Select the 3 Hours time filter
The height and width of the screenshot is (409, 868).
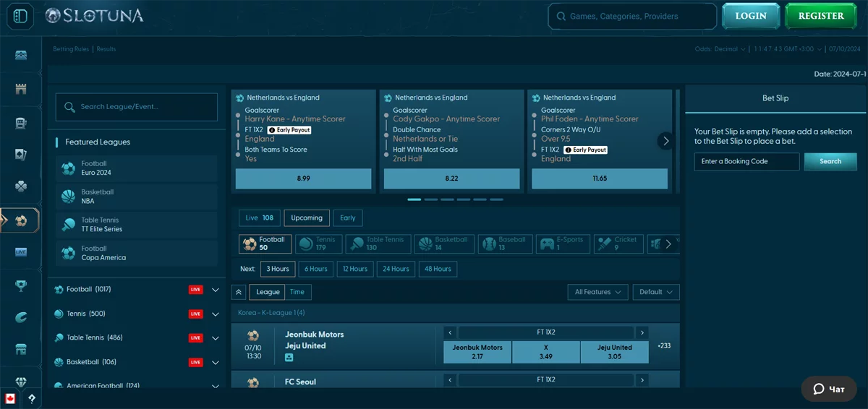point(278,269)
